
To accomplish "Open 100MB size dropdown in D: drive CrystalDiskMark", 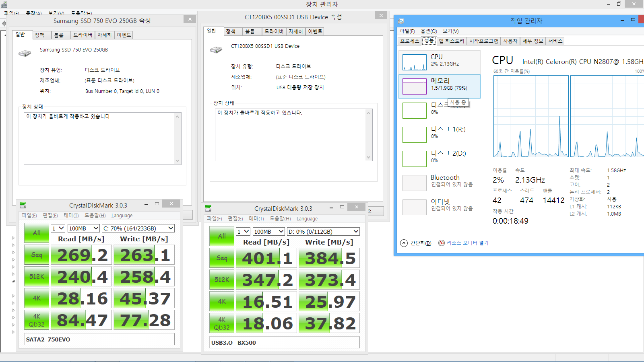I will tap(268, 231).
